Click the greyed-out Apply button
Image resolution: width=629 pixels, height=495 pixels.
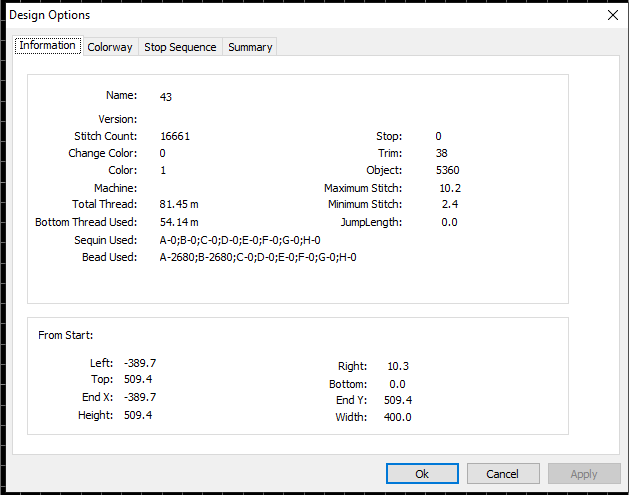tap(584, 474)
